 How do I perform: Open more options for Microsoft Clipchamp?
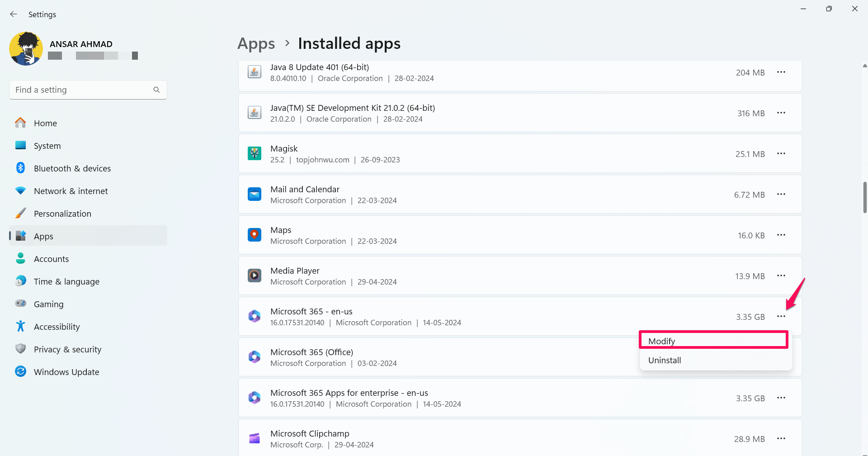coord(781,439)
